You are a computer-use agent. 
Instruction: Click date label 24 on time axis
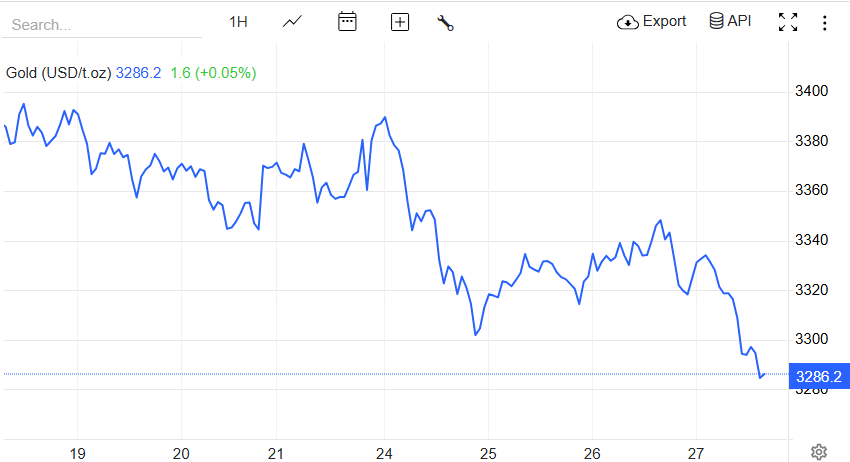(x=385, y=453)
